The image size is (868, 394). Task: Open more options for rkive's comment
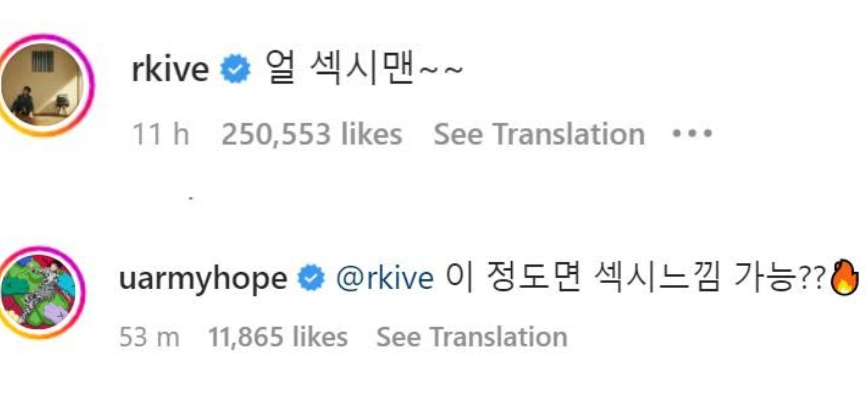[692, 134]
